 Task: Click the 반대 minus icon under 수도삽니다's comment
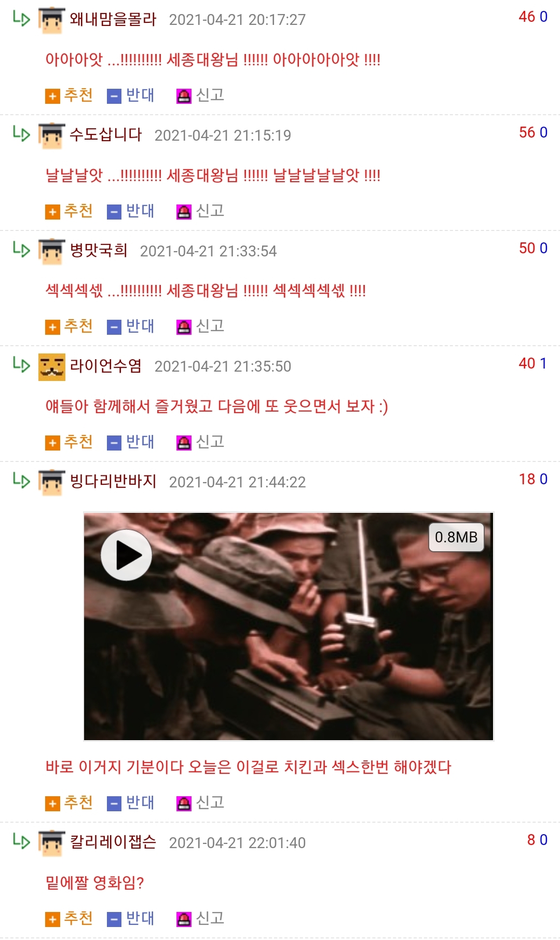[114, 212]
